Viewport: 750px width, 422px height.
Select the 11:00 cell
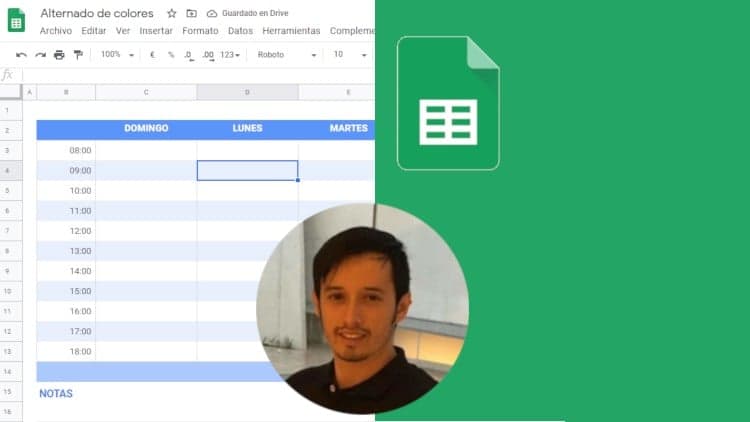pos(66,211)
